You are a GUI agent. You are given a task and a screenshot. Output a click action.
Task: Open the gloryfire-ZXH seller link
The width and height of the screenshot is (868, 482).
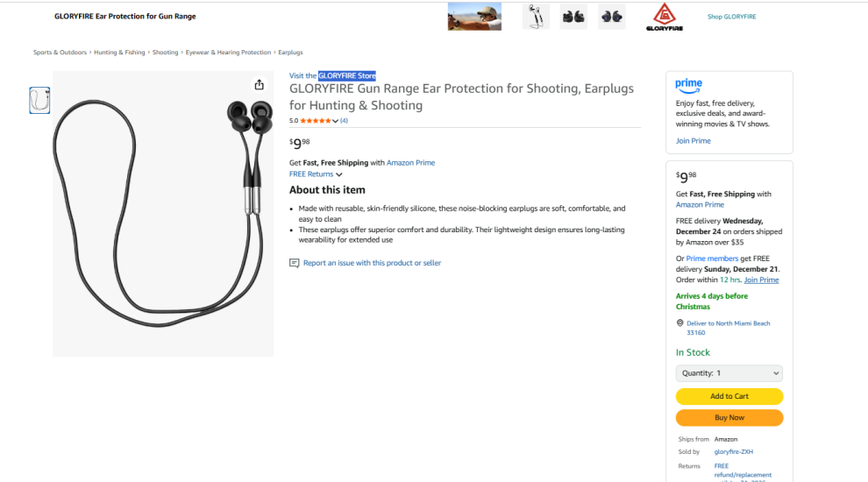734,452
